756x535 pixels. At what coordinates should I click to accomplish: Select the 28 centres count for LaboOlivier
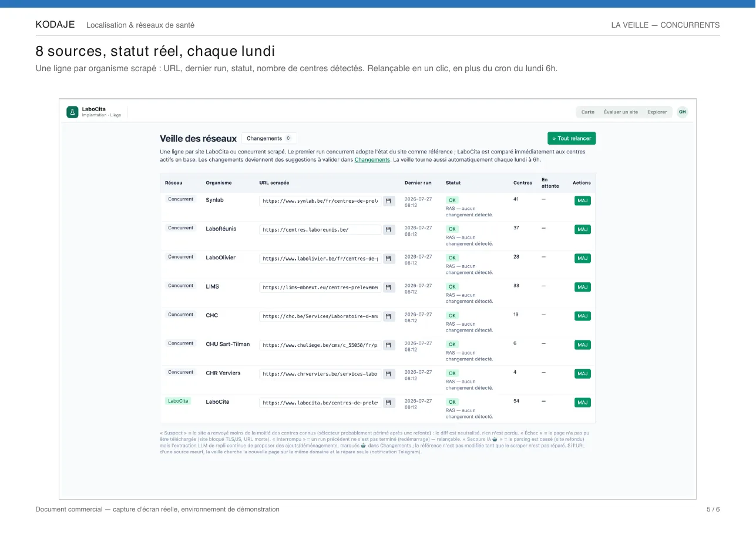point(516,257)
